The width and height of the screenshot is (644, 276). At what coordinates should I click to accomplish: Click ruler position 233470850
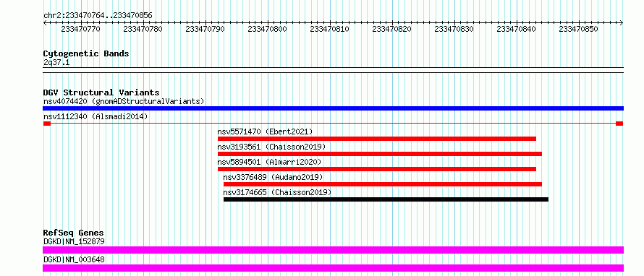click(x=578, y=29)
